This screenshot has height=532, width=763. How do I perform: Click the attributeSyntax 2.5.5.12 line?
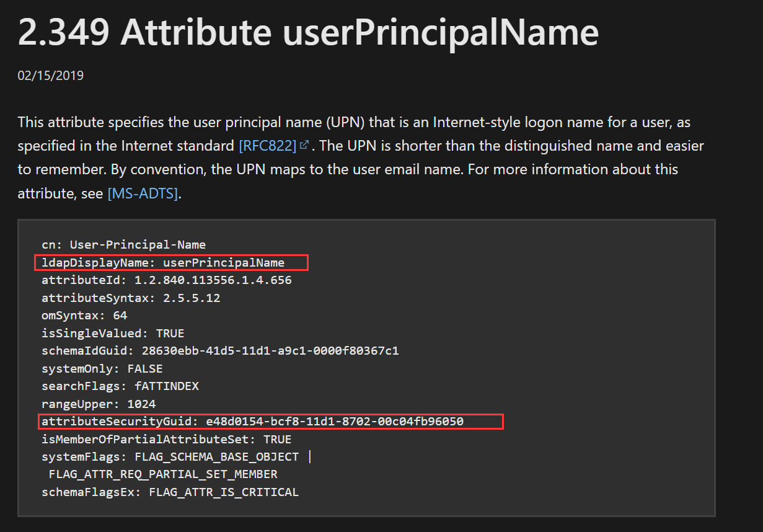click(x=131, y=298)
